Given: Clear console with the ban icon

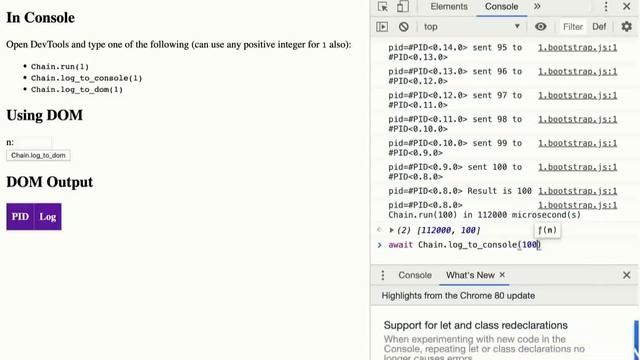Looking at the screenshot, I should tap(404, 27).
